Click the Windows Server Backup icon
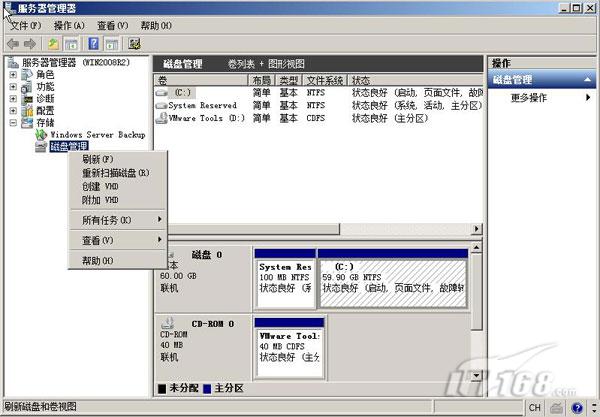The image size is (600, 417). (x=41, y=135)
